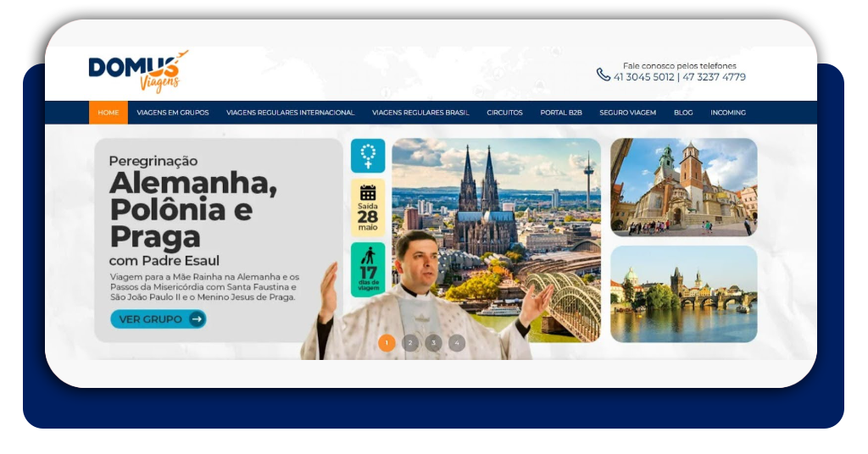Open VIAGENS REGULARES INTERNACIONAL menu
Screen dimensions: 868x454
(291, 113)
